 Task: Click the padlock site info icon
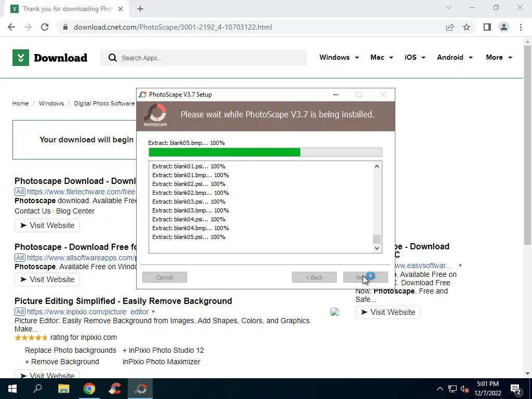click(65, 27)
